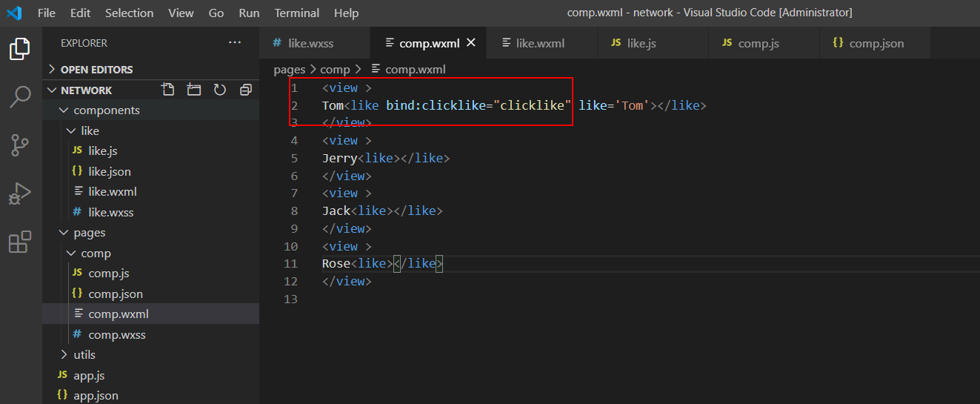Open like.json in the explorer tree
Image resolution: width=980 pixels, height=404 pixels.
[x=151, y=171]
